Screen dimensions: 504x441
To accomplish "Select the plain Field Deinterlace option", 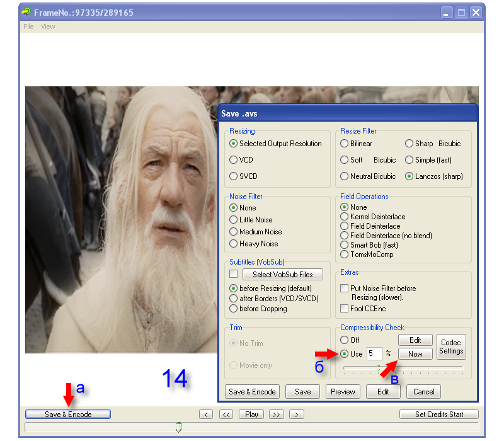I will coord(370,226).
